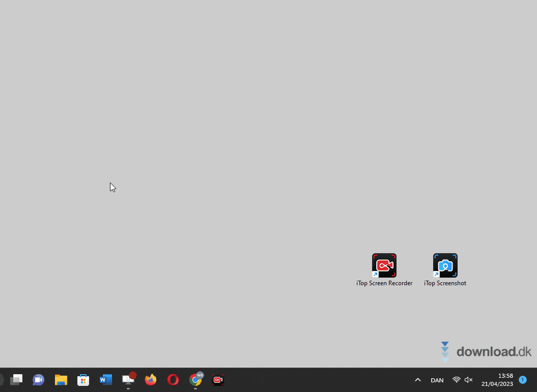Open iTop Screen Recorder from the taskbar

click(218, 380)
